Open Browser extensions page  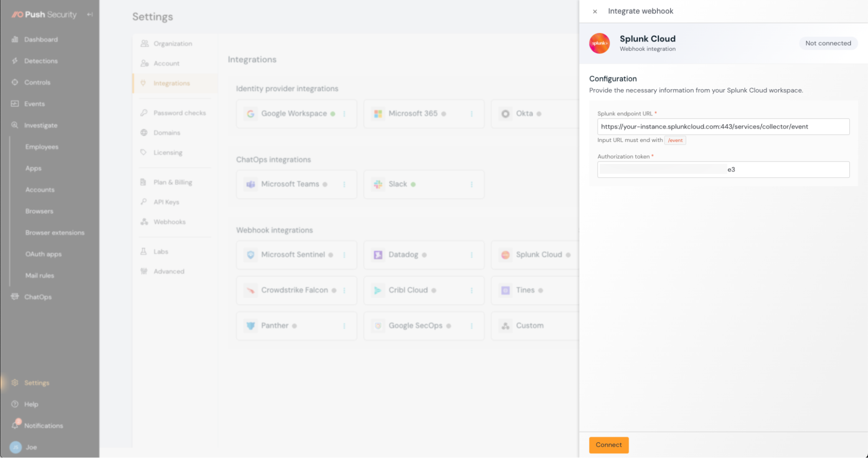coord(55,232)
